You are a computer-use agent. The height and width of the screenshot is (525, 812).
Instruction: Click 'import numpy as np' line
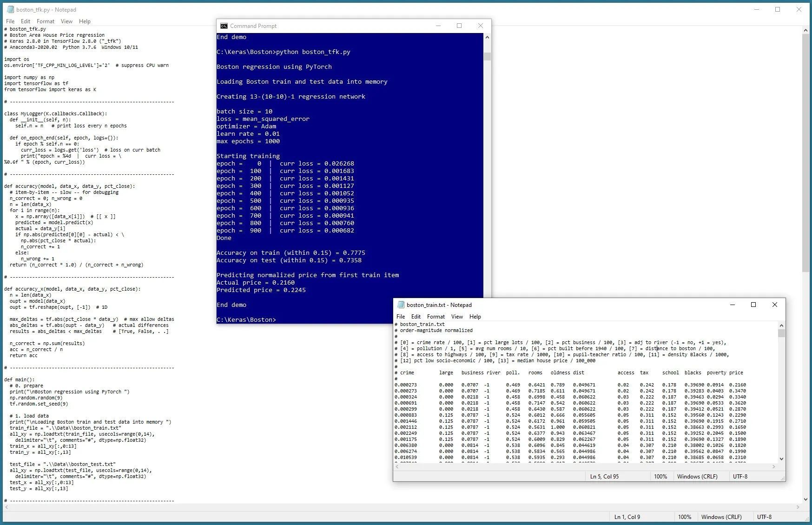coord(29,77)
